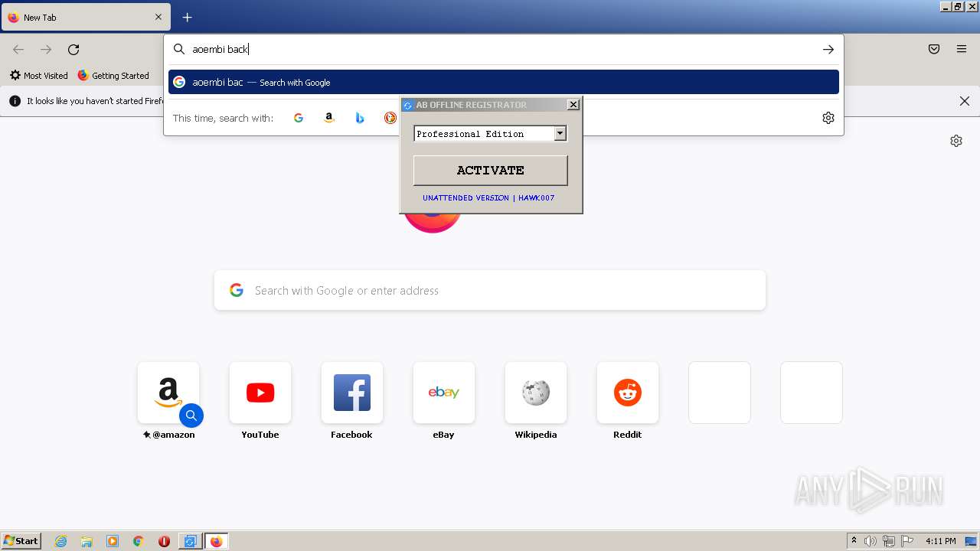Image resolution: width=980 pixels, height=551 pixels.
Task: Click the volume speaker tray icon
Action: click(x=871, y=541)
